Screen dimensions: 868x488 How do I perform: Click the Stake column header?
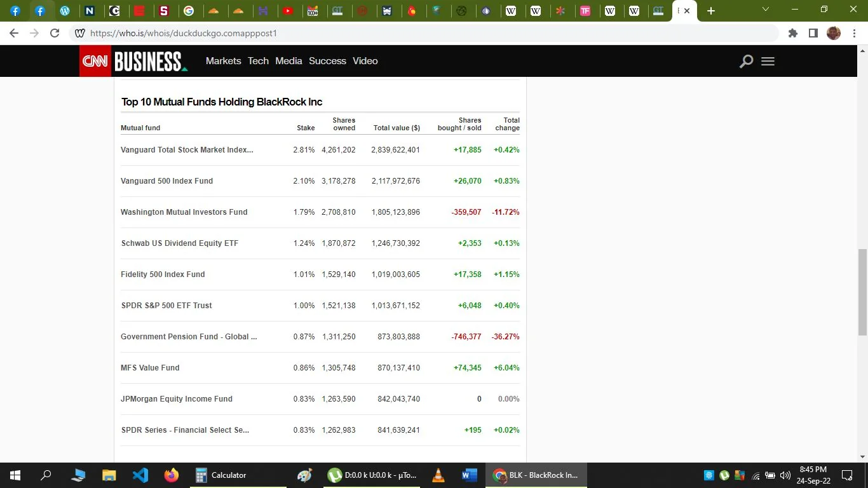(306, 128)
